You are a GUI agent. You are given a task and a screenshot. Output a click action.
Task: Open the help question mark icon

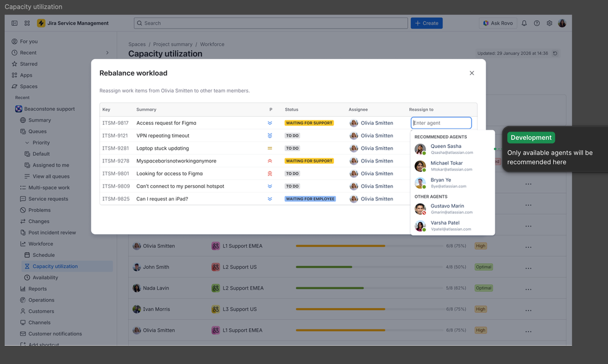(537, 23)
